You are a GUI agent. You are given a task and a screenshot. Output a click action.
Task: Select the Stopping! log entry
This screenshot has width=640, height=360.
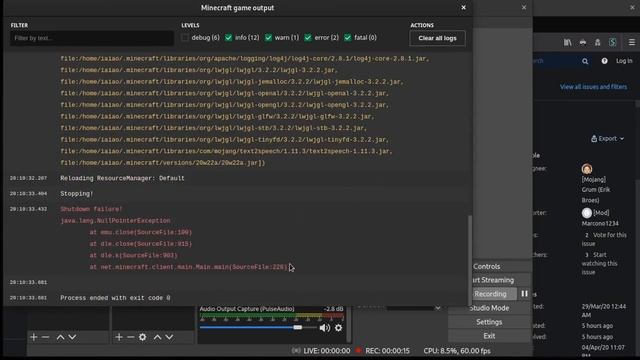tap(77, 193)
